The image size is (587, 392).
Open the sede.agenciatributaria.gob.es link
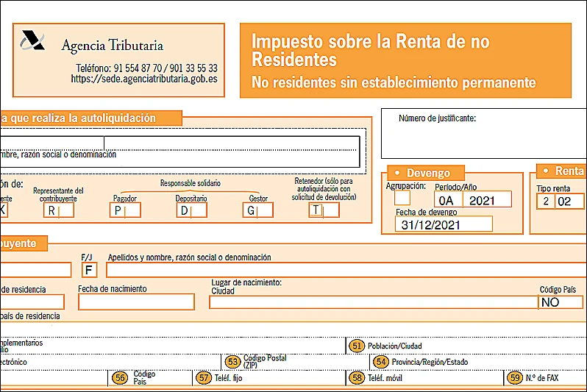click(x=144, y=79)
